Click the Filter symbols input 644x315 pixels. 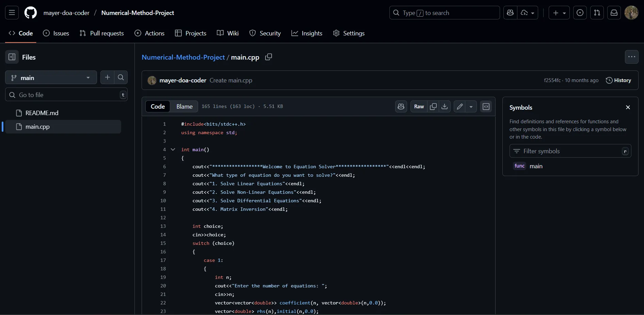tap(570, 151)
